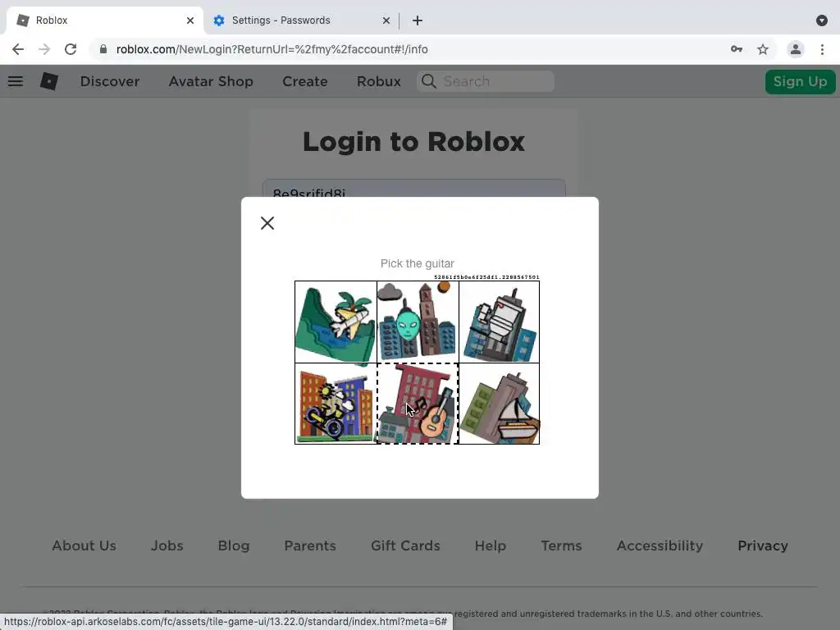Open a new browser tab
Viewport: 840px width, 630px height.
pos(418,21)
